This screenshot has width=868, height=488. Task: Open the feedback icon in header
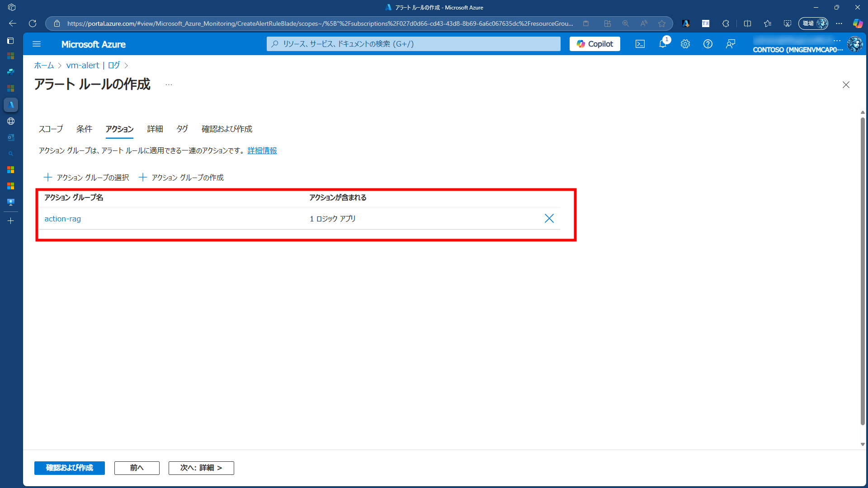(730, 44)
